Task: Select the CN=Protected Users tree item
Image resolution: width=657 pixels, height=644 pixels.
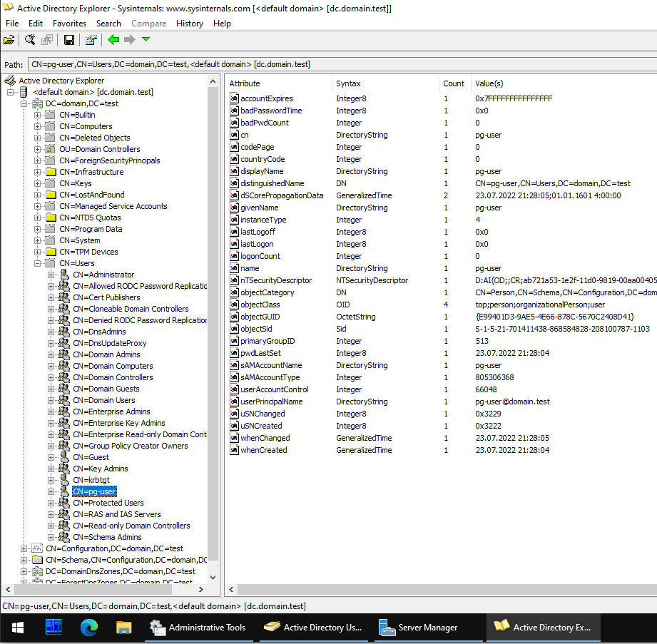Action: coord(108,503)
